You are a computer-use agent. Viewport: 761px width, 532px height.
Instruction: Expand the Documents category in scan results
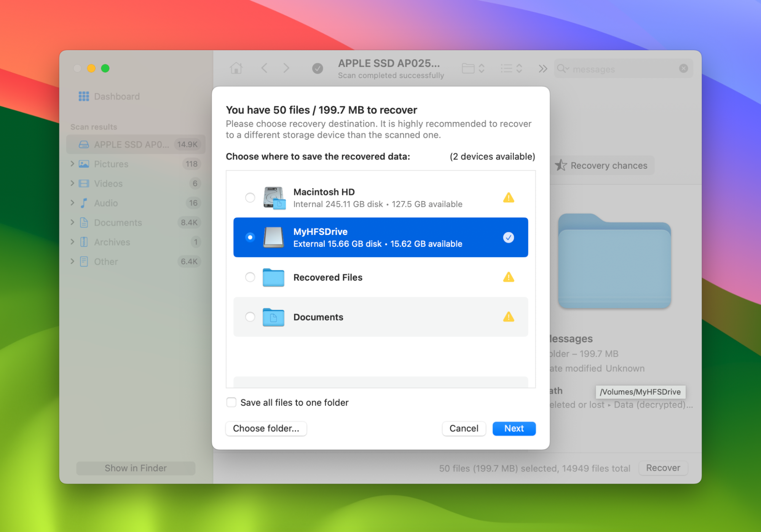(72, 222)
